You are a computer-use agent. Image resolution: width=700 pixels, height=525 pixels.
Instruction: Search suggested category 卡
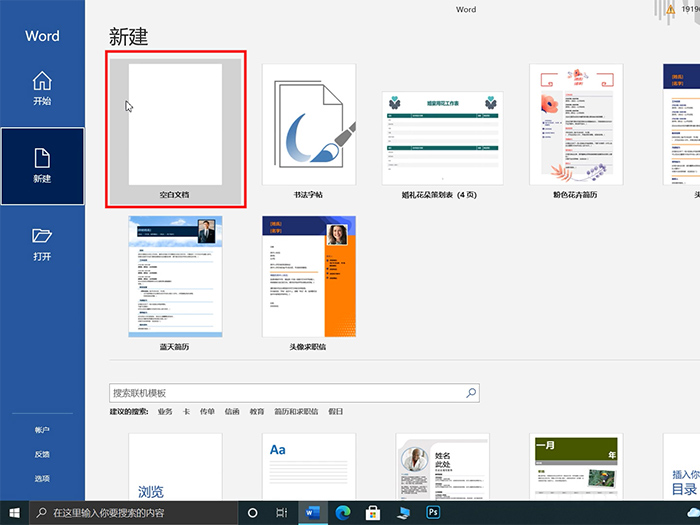pyautogui.click(x=186, y=412)
